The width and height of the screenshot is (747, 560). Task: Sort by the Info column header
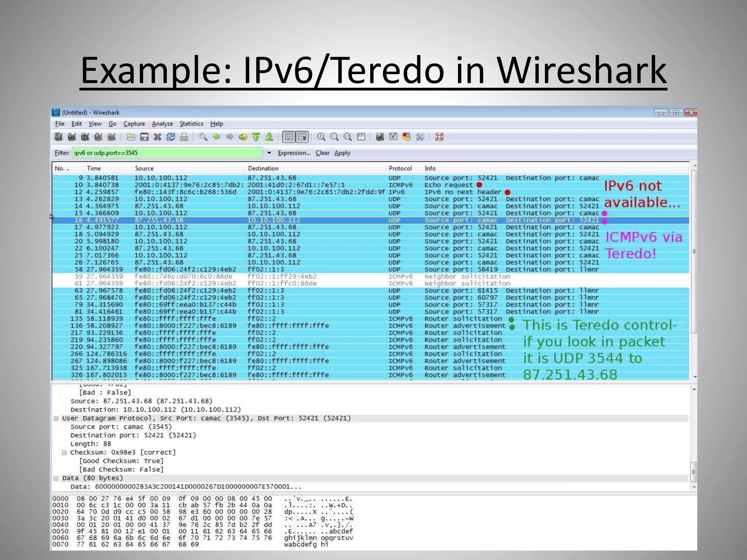(556, 168)
